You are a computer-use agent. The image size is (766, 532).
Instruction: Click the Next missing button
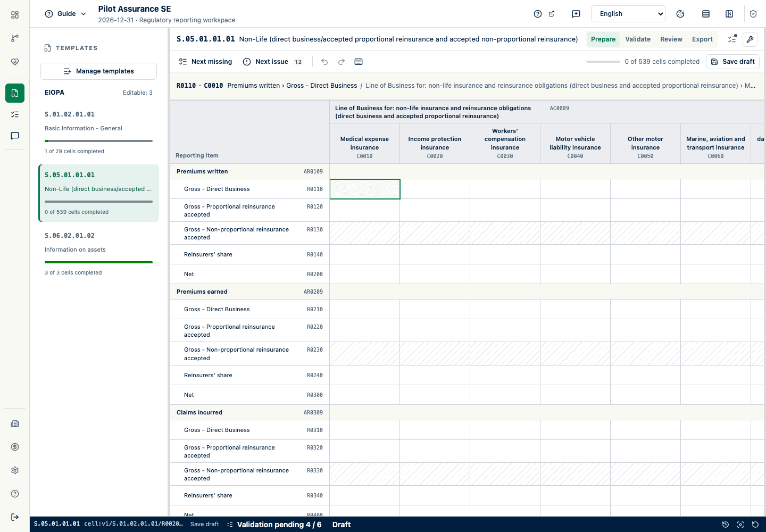(205, 62)
